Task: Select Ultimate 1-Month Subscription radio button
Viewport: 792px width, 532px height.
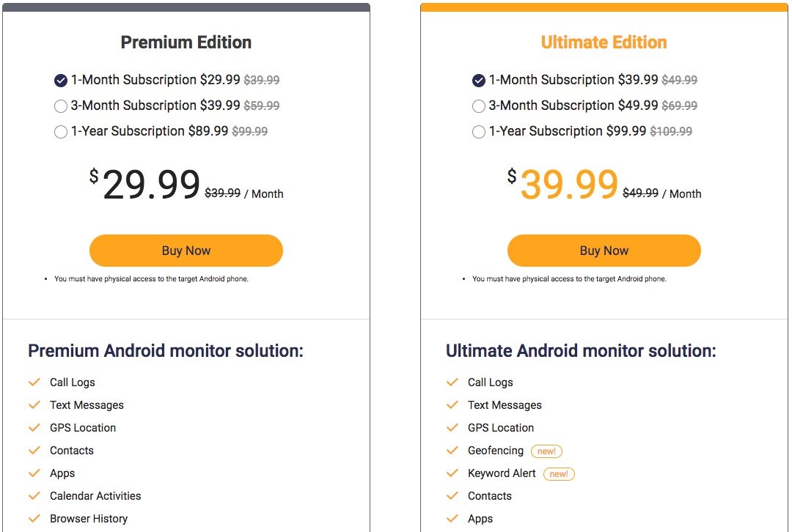Action: (479, 81)
